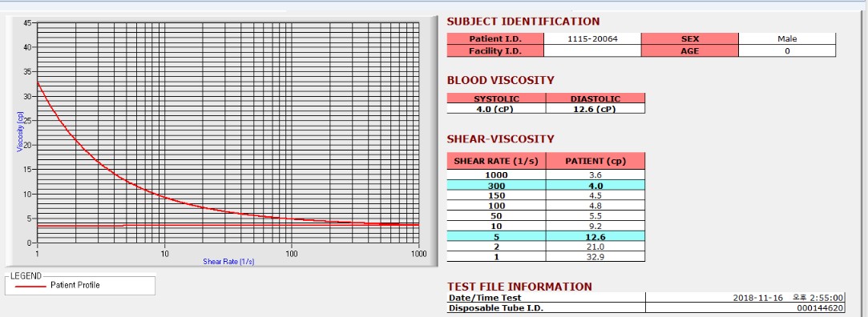Click the PATIENT (cp) column header
868x317 pixels.
point(595,161)
